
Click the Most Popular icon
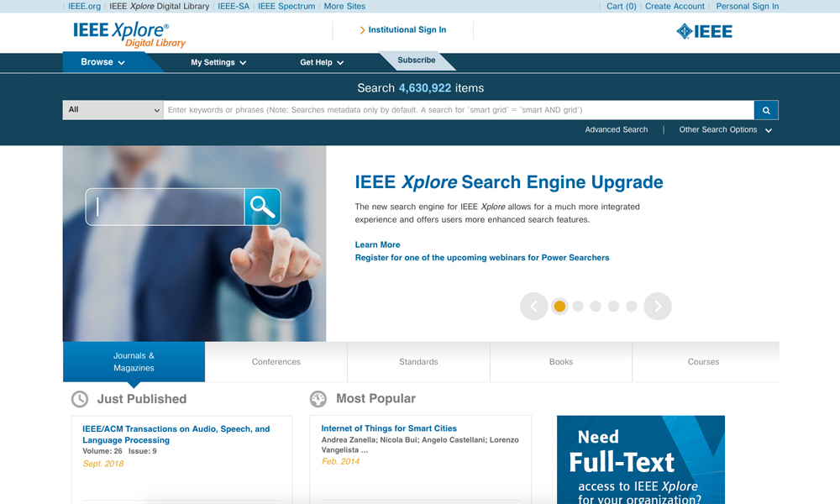(x=318, y=399)
